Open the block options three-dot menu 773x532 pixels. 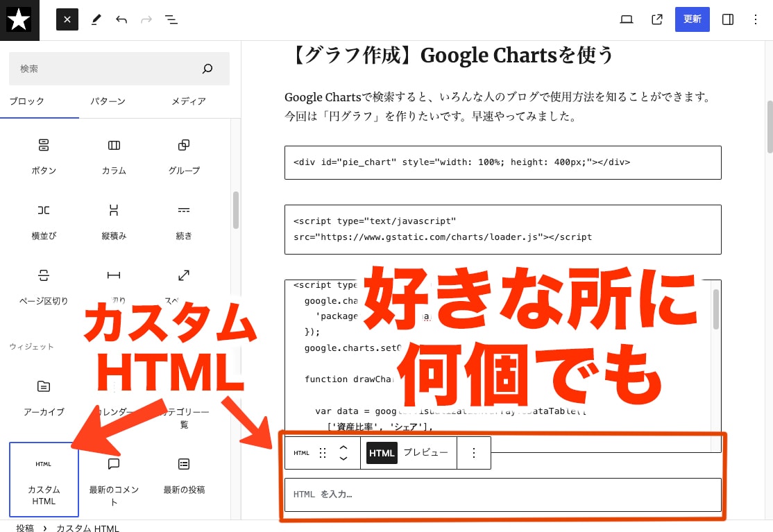[x=474, y=452]
